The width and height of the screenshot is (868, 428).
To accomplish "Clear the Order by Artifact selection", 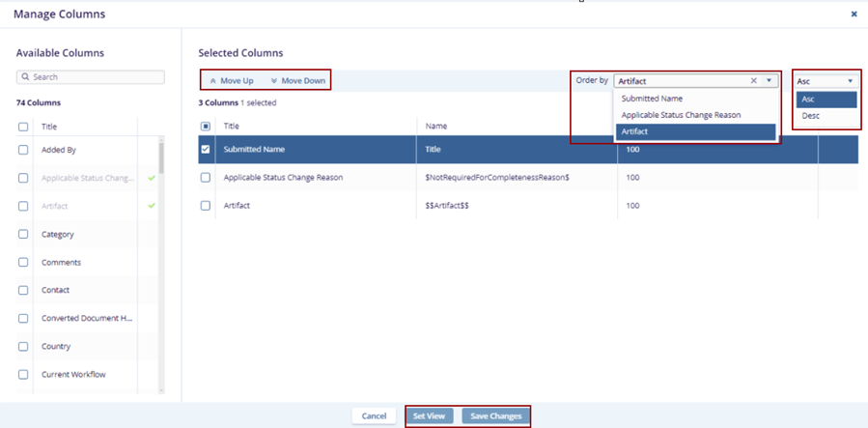I will pos(754,81).
